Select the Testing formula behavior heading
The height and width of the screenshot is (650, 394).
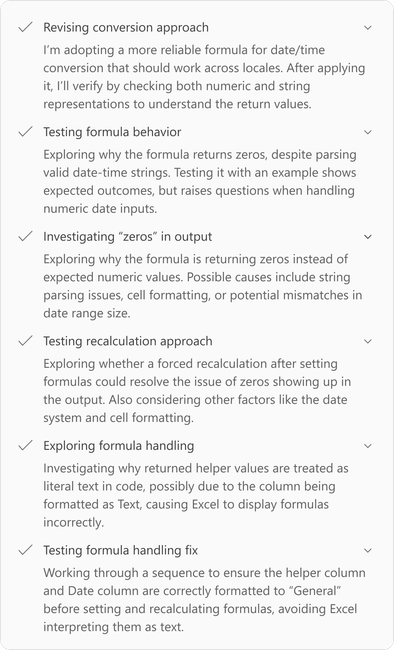click(112, 132)
